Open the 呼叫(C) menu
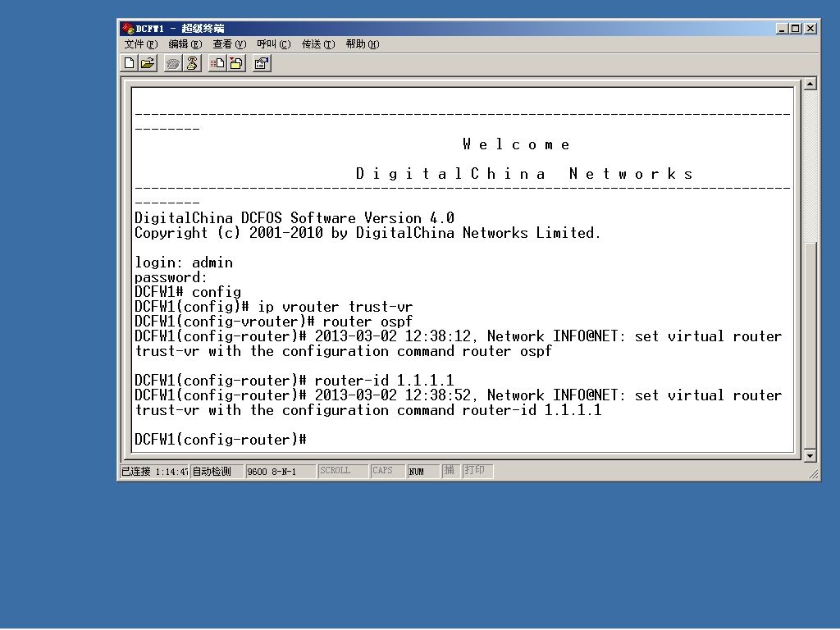Image resolution: width=840 pixels, height=630 pixels. (274, 44)
